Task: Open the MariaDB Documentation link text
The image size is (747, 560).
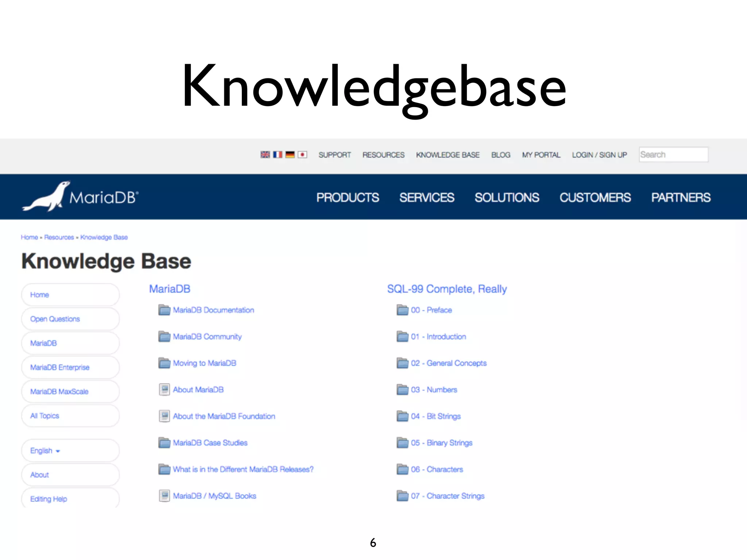Action: point(213,310)
